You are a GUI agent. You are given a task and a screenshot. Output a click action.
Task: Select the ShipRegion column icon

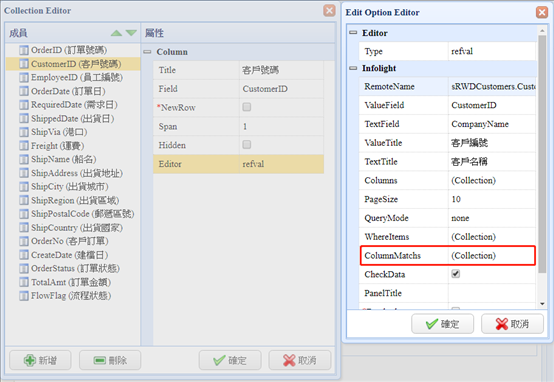pyautogui.click(x=24, y=200)
